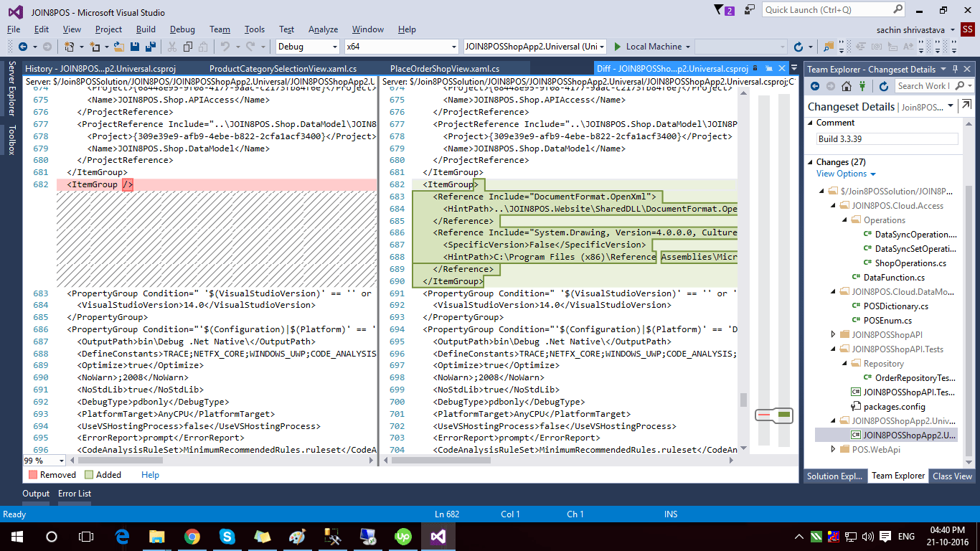Adjust the editor zoom level control

point(43,460)
